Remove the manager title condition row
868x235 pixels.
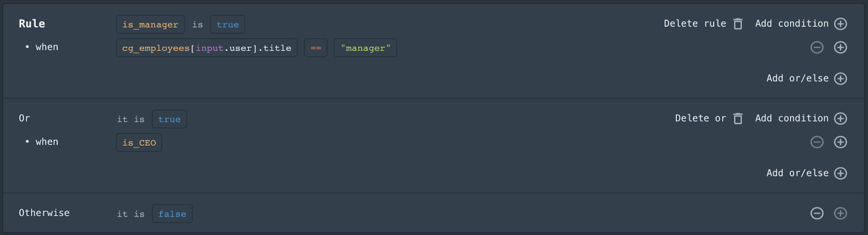817,48
